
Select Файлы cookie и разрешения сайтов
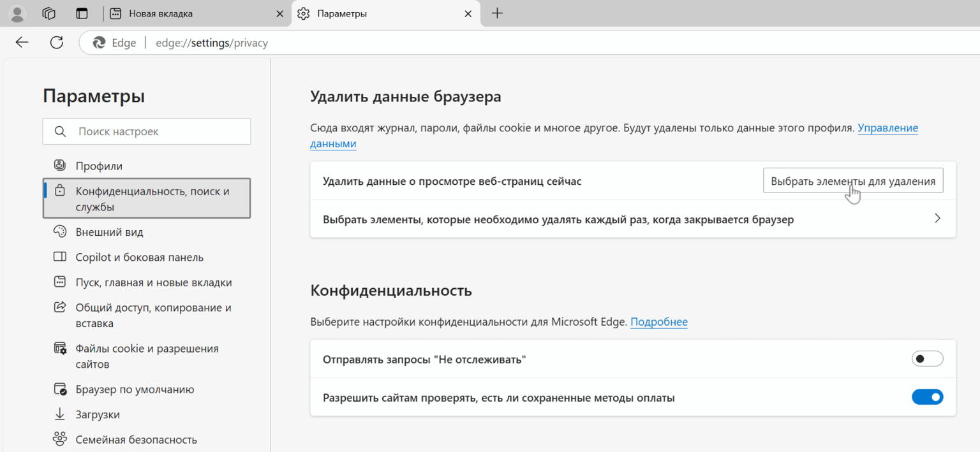(x=147, y=356)
